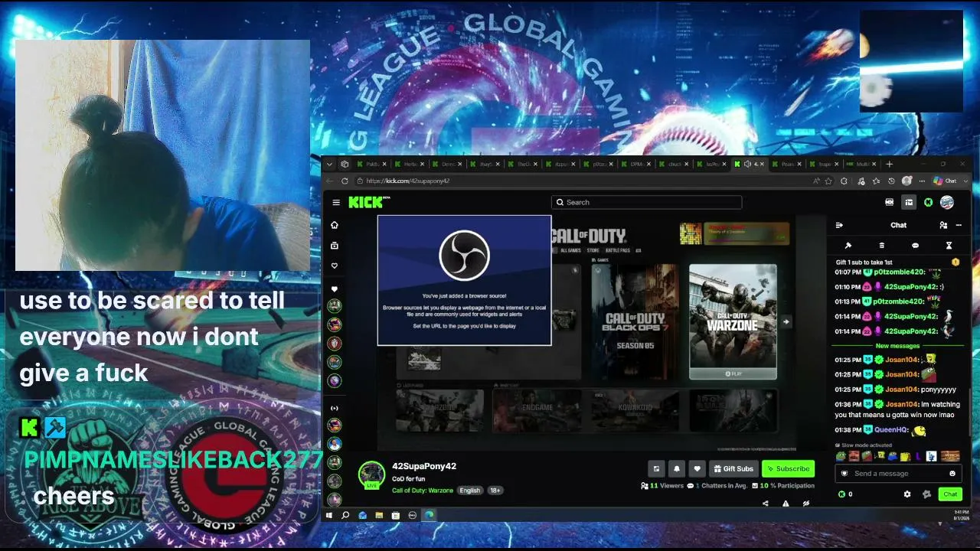Reload the page in browser
Screen dimensions: 980x551
[345, 181]
